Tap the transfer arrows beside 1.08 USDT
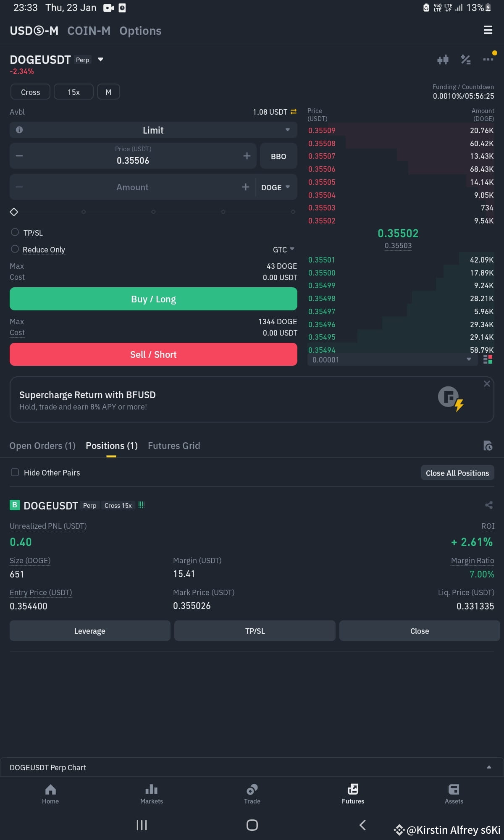The height and width of the screenshot is (840, 504). click(x=294, y=112)
